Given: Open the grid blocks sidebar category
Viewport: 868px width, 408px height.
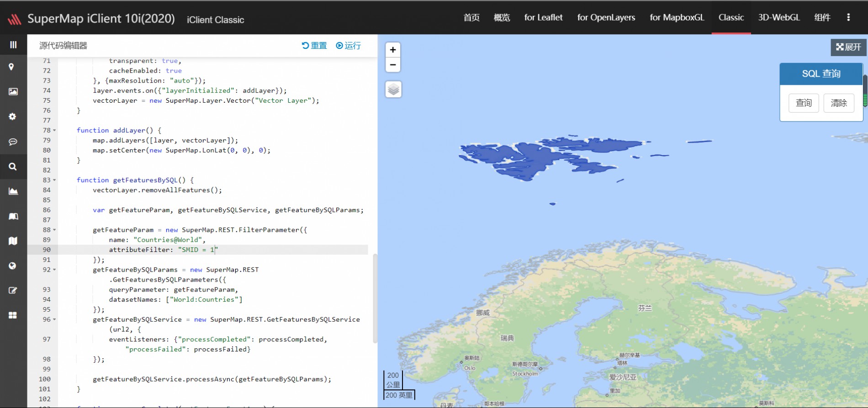Looking at the screenshot, I should (13, 315).
